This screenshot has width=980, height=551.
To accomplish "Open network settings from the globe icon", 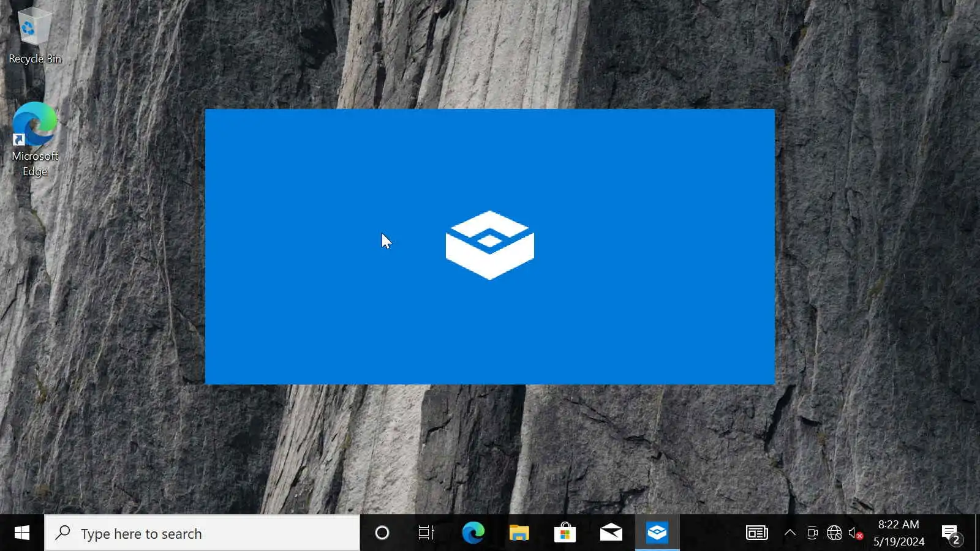I will coord(834,533).
